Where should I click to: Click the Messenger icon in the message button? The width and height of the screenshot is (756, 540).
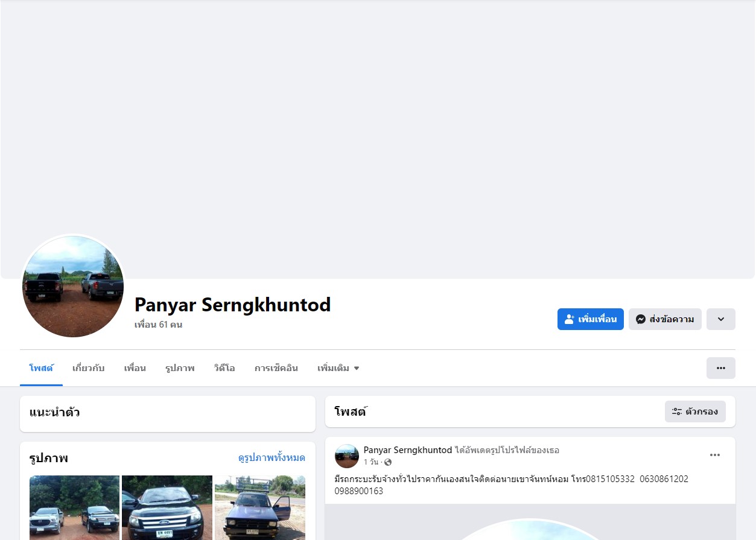(x=641, y=319)
